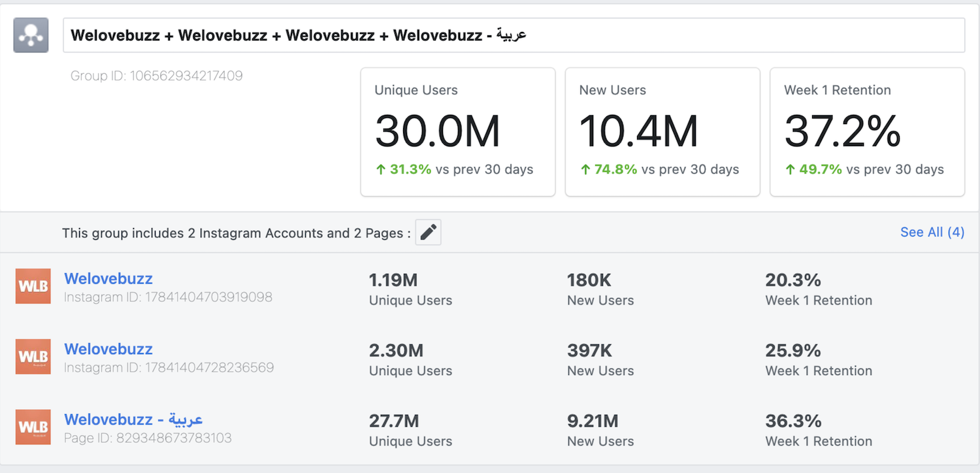Click the 180K New Users value
This screenshot has width=980, height=473.
[589, 280]
